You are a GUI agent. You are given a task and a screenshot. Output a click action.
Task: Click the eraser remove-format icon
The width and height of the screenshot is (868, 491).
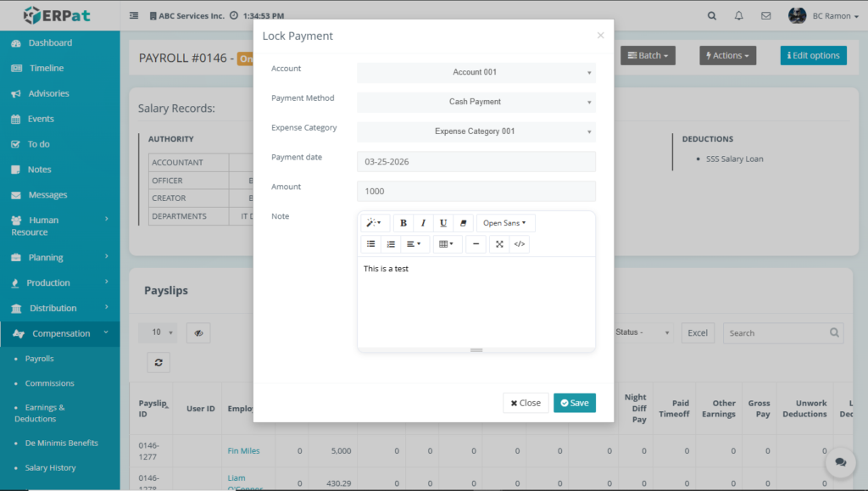point(463,223)
